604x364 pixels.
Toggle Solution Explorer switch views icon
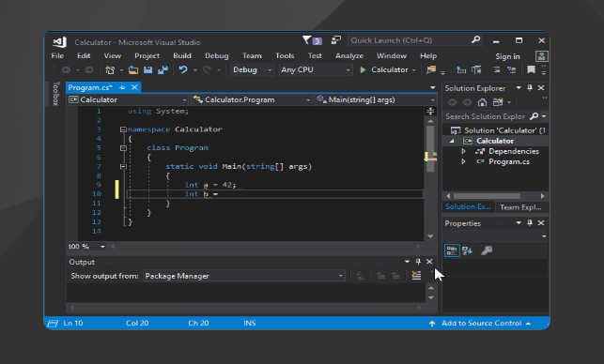click(x=498, y=102)
